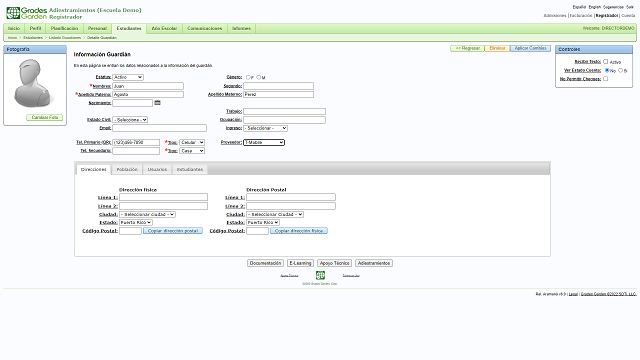The image size is (640, 360).
Task: Open the Estudiantes menu tab
Action: tap(129, 29)
